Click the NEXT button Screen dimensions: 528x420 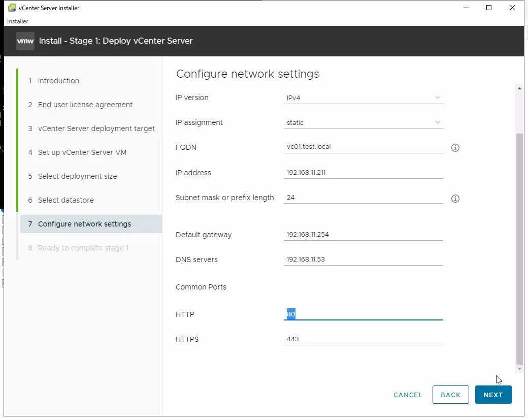tap(493, 395)
